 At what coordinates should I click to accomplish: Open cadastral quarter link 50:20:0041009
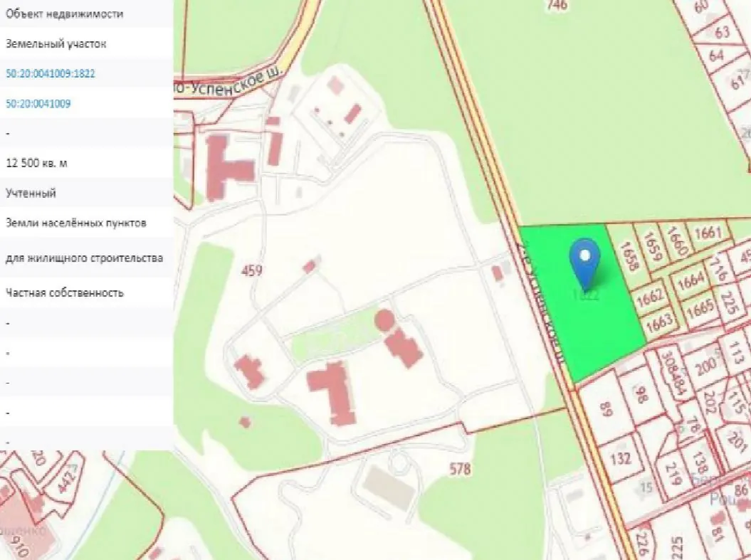pyautogui.click(x=38, y=103)
